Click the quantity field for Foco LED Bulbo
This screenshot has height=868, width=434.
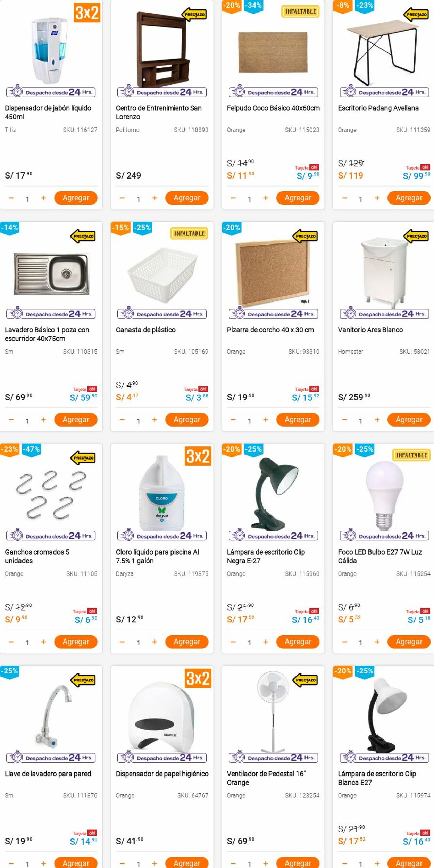pos(360,643)
